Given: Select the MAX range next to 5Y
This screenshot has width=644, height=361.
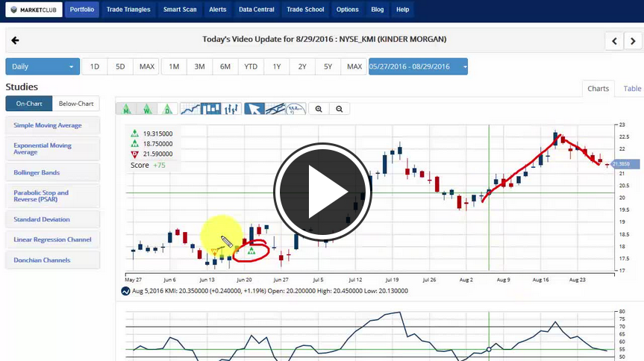Looking at the screenshot, I should click(354, 66).
